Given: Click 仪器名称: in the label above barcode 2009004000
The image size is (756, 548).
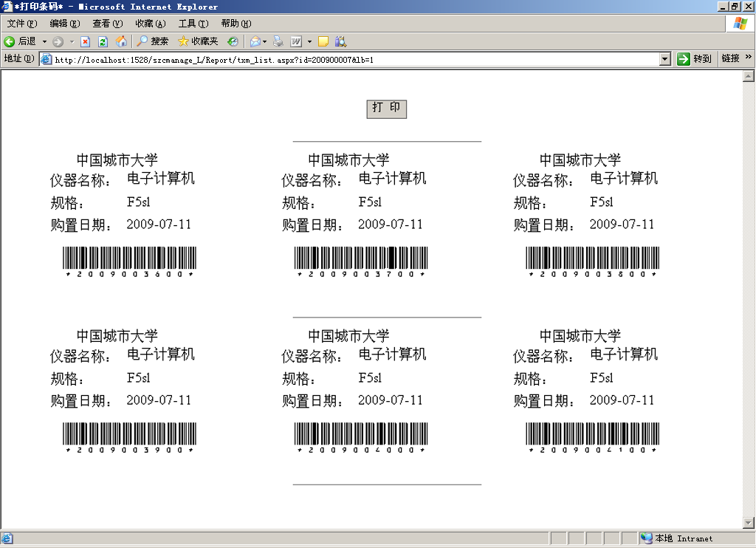Looking at the screenshot, I should [x=312, y=356].
